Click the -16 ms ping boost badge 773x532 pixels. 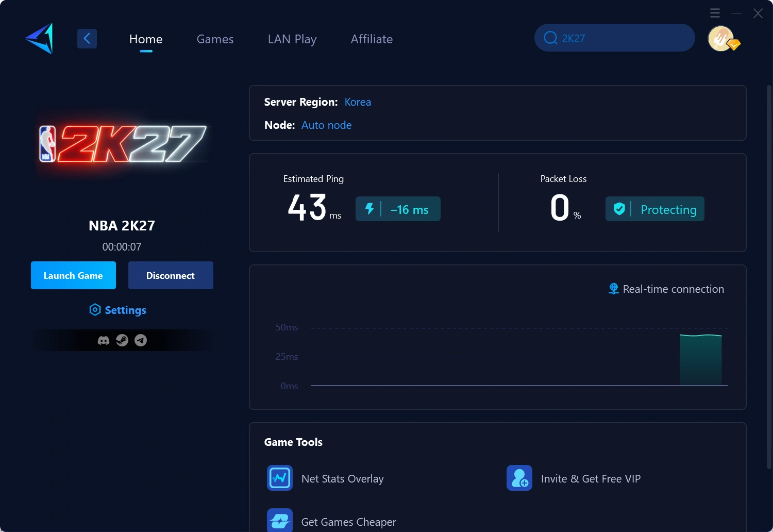click(x=398, y=209)
